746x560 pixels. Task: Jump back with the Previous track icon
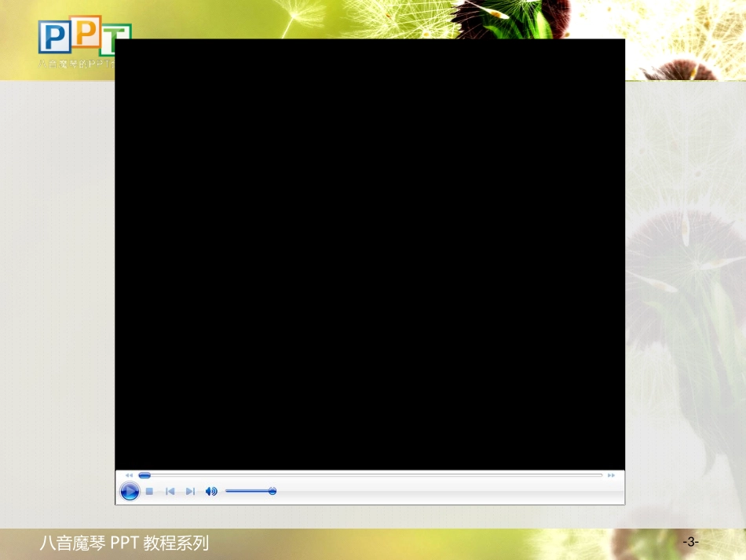pos(170,491)
